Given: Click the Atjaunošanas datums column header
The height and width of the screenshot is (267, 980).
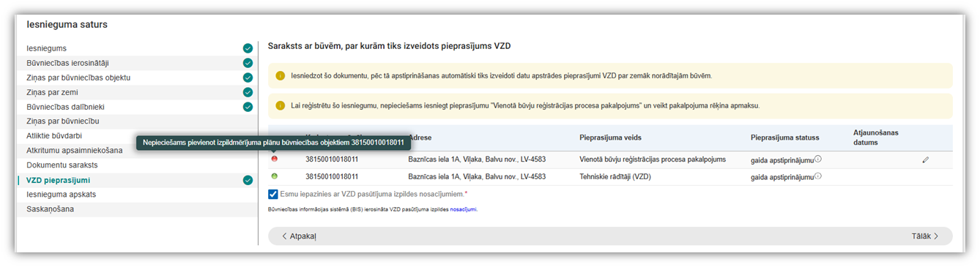Looking at the screenshot, I should [875, 138].
